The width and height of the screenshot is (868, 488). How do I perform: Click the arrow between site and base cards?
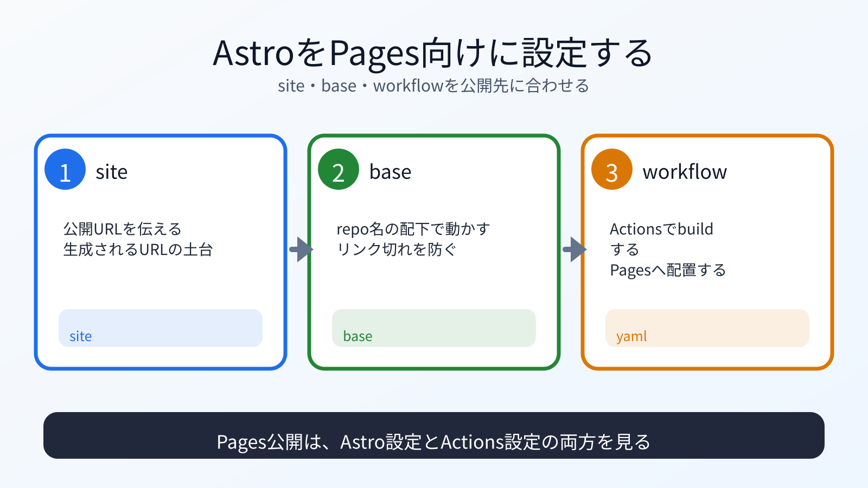pos(301,249)
